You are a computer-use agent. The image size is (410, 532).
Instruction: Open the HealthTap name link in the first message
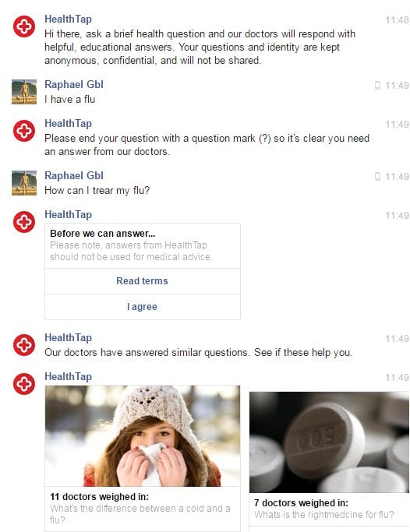[69, 19]
